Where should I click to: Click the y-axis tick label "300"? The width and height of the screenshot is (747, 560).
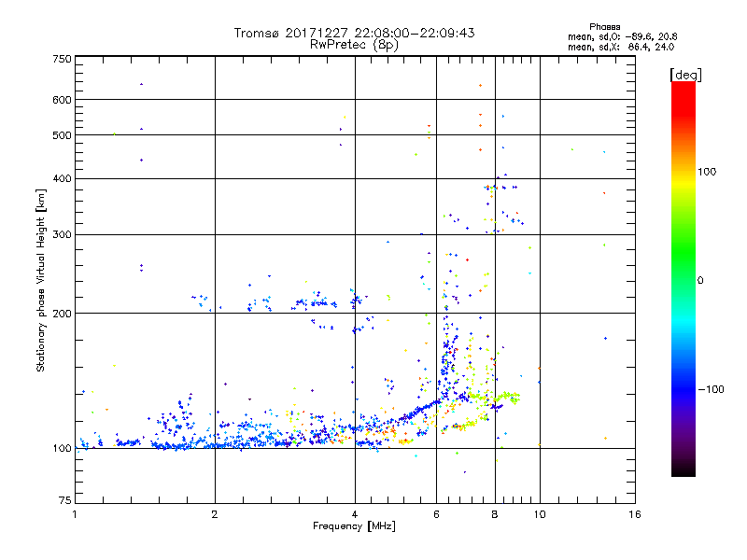pos(63,234)
